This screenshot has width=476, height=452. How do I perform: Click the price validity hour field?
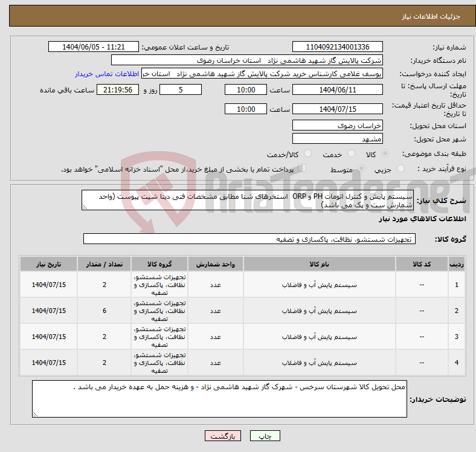click(x=246, y=109)
